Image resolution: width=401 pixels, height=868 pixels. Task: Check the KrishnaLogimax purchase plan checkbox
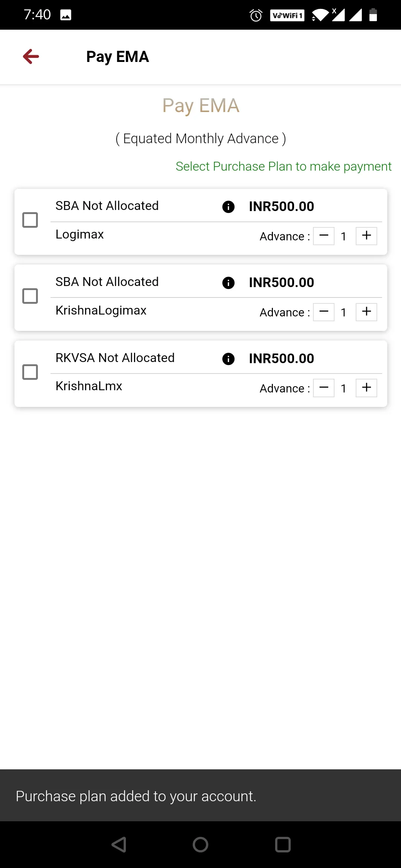(x=30, y=296)
